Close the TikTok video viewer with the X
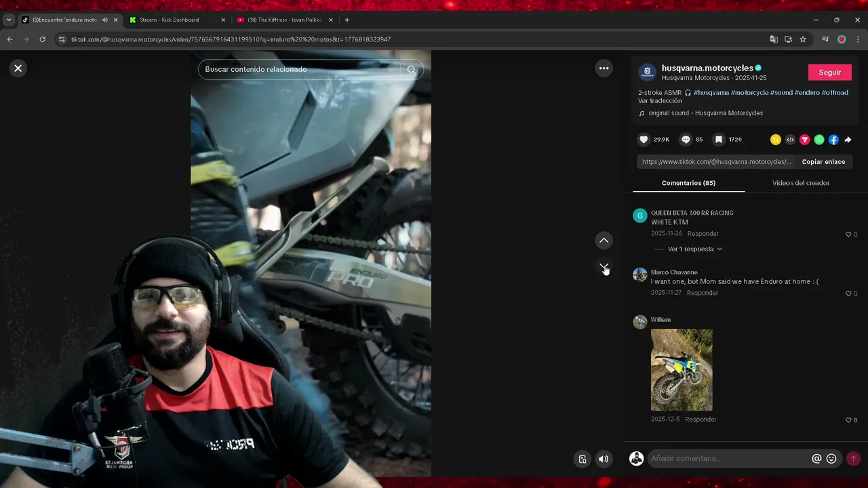The width and height of the screenshot is (868, 488). [x=18, y=68]
